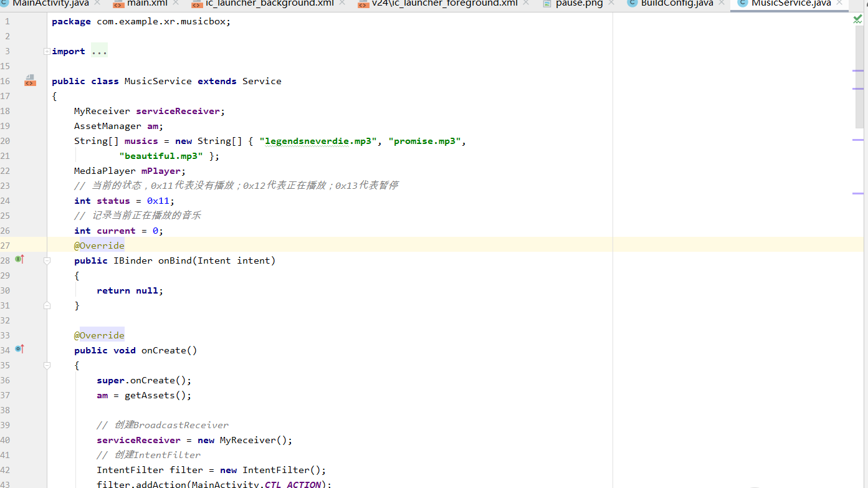Click the editor's vertical scrollbar thumb
This screenshot has height=488, width=868.
point(861,78)
